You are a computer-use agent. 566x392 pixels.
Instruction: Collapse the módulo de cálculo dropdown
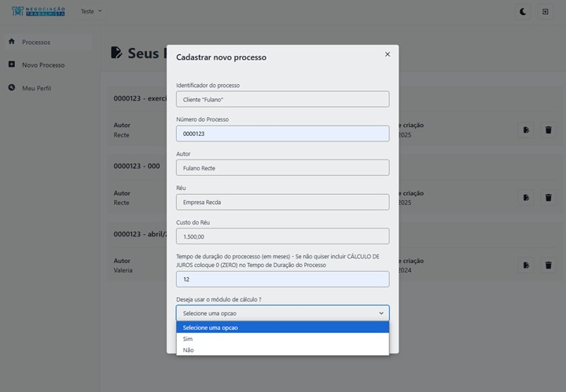[283, 313]
